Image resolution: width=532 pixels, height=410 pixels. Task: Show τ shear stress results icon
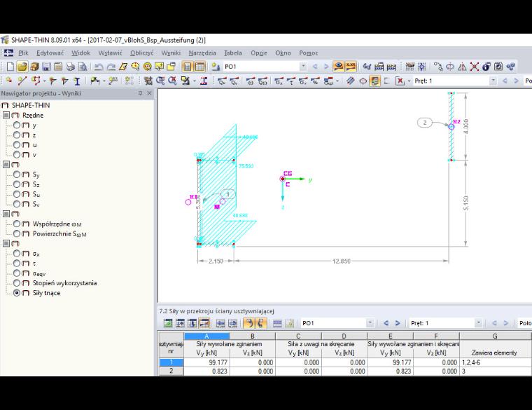coord(291,81)
